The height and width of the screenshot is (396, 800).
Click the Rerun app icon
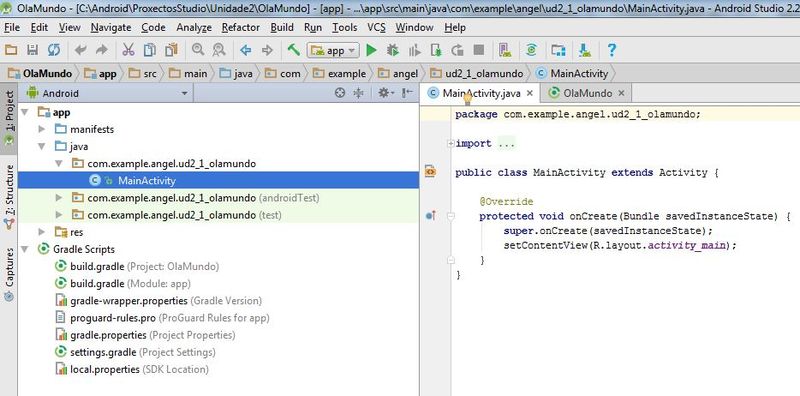(x=457, y=50)
